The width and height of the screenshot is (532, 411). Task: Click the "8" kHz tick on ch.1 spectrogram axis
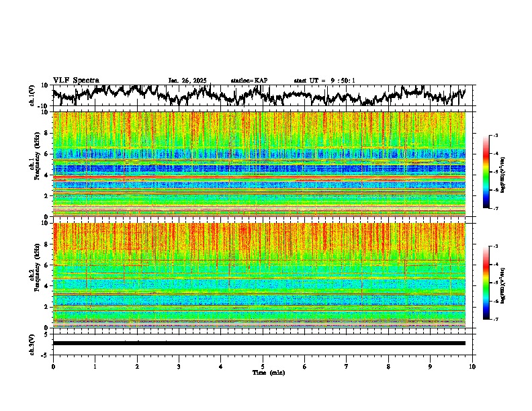pyautogui.click(x=47, y=133)
